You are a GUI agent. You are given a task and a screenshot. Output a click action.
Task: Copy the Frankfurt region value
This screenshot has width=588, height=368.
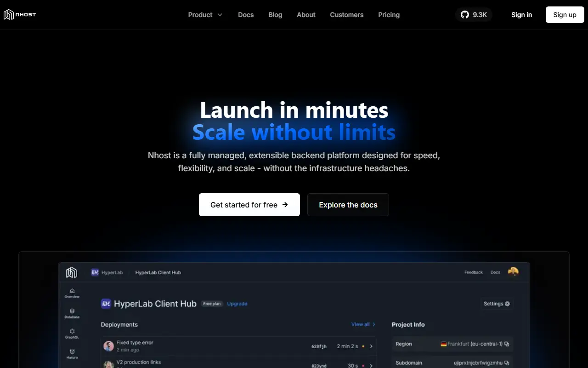click(506, 344)
